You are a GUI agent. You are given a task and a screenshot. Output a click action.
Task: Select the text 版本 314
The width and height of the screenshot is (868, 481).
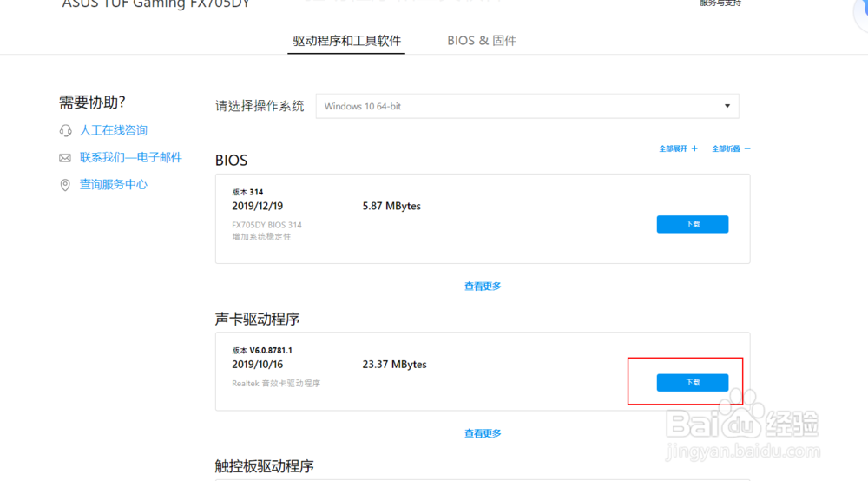pyautogui.click(x=247, y=192)
